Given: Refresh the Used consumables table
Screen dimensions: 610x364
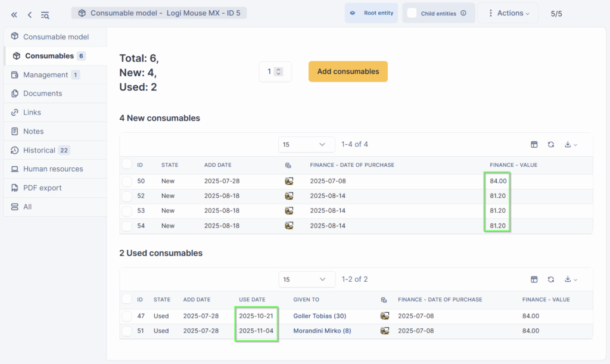Looking at the screenshot, I should 551,279.
